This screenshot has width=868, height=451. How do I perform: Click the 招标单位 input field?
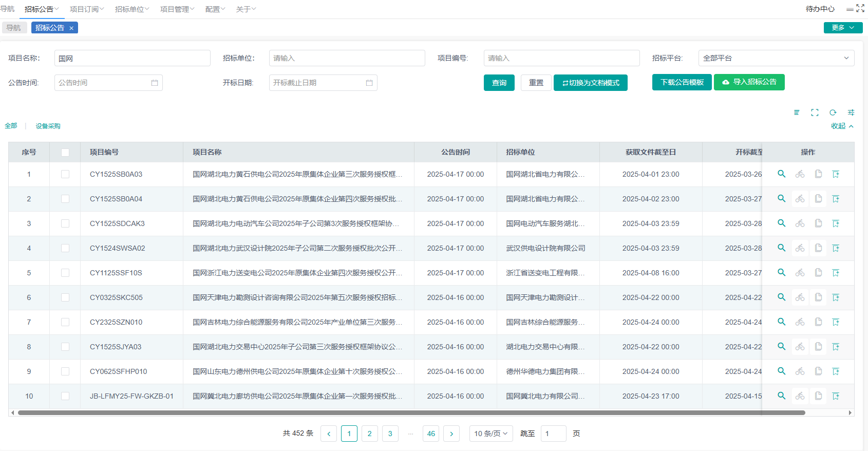click(x=347, y=58)
